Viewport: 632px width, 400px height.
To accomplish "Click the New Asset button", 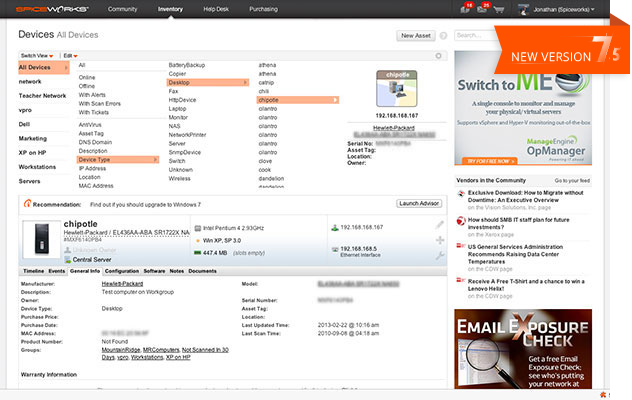I will [x=416, y=35].
